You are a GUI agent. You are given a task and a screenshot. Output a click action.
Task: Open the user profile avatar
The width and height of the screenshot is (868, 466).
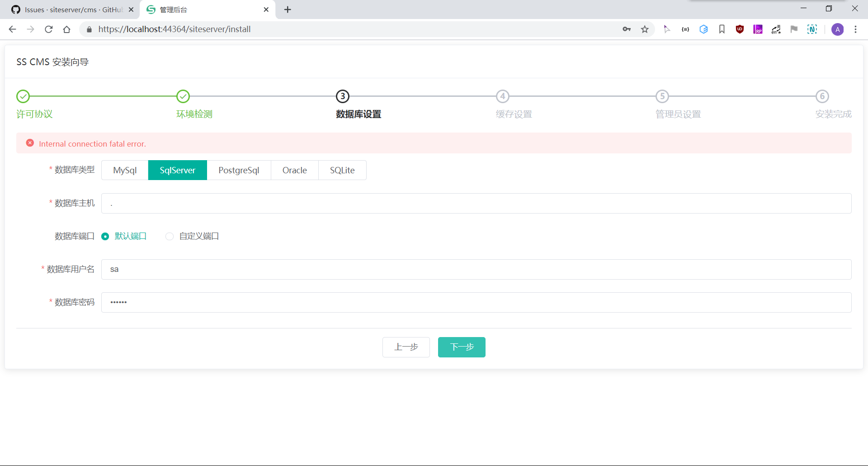coord(837,29)
